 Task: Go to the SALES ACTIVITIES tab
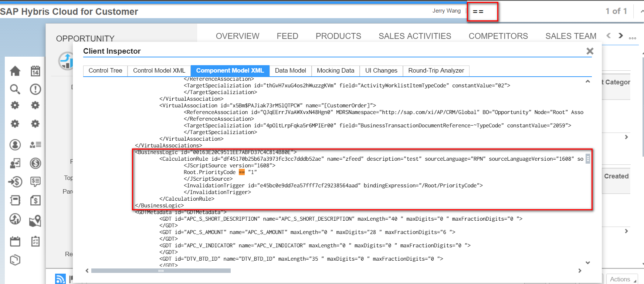pyautogui.click(x=415, y=36)
